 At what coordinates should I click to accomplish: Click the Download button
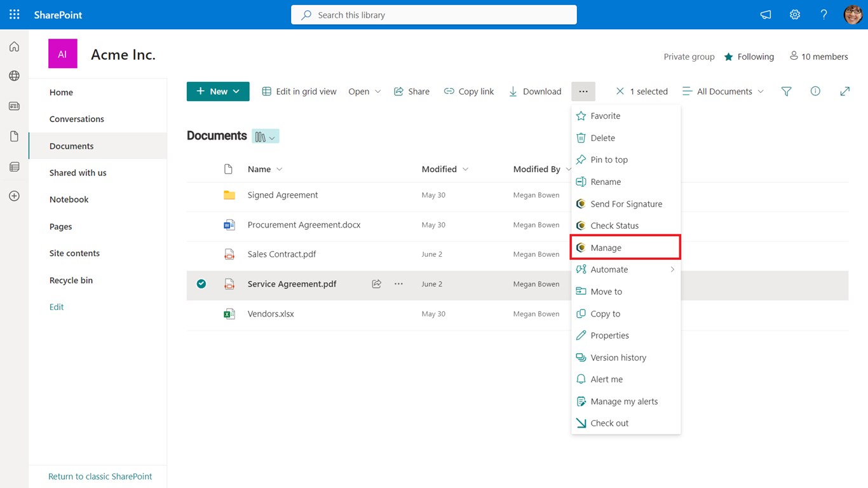535,91
